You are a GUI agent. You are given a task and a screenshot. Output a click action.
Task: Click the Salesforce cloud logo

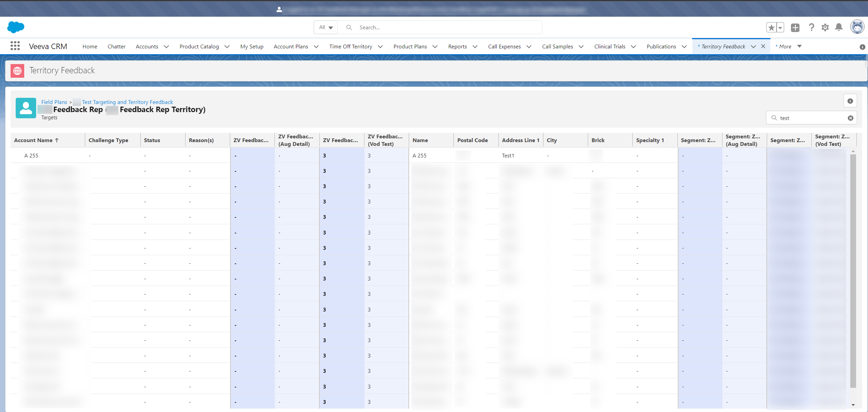(16, 27)
